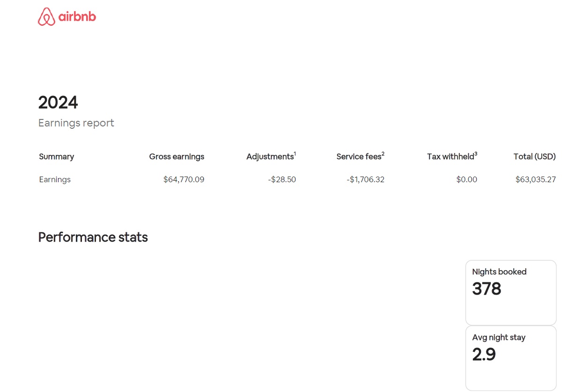Select the $63,035.27 total amount
568x392 pixels.
[535, 180]
